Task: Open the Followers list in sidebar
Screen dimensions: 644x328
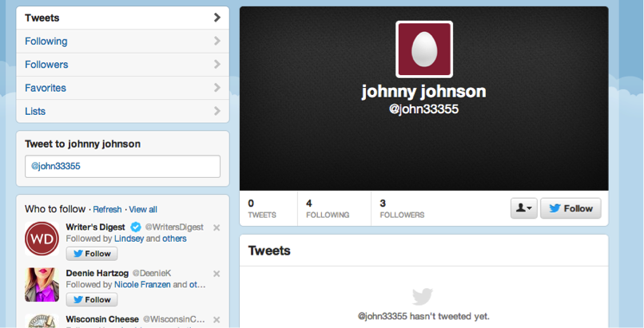Action: click(122, 65)
